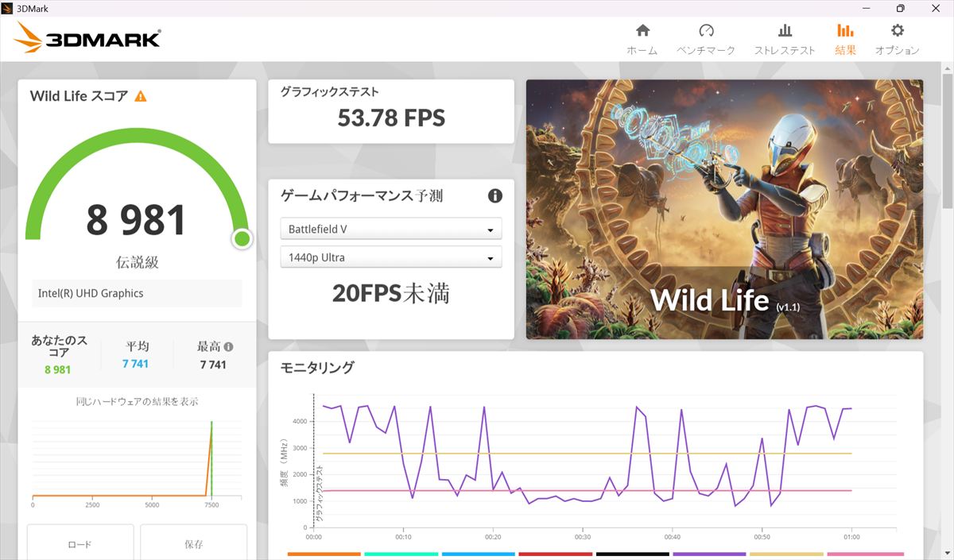
Task: Open the ストレステスト (Stress test) tab
Action: tap(785, 39)
